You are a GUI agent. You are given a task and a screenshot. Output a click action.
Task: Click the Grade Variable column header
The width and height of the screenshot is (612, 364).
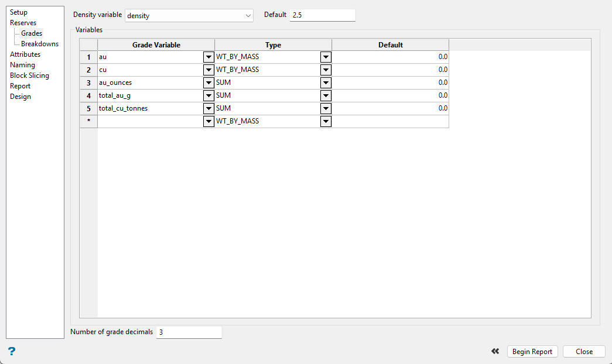(x=156, y=45)
